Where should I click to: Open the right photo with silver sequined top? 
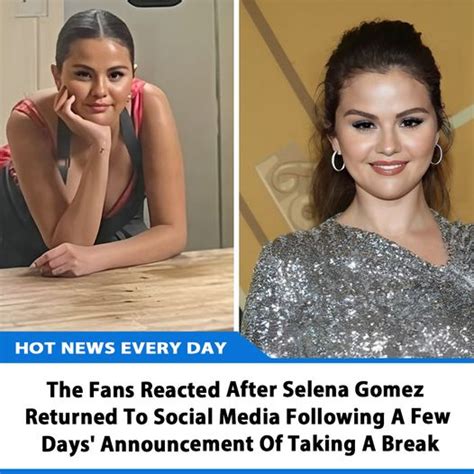tap(357, 178)
